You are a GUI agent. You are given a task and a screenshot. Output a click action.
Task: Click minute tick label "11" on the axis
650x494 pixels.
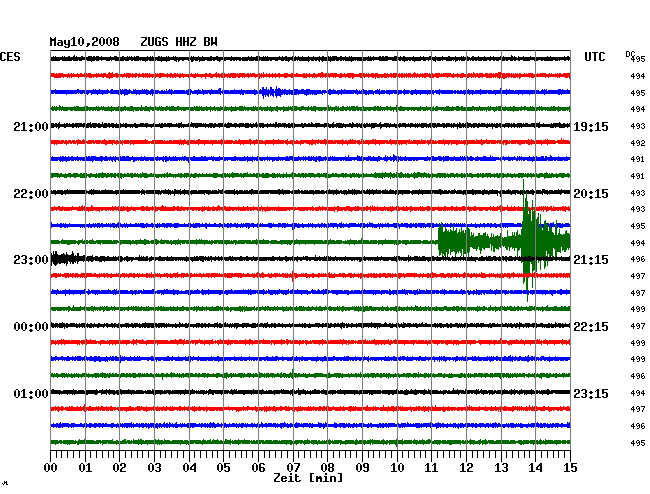pos(431,468)
